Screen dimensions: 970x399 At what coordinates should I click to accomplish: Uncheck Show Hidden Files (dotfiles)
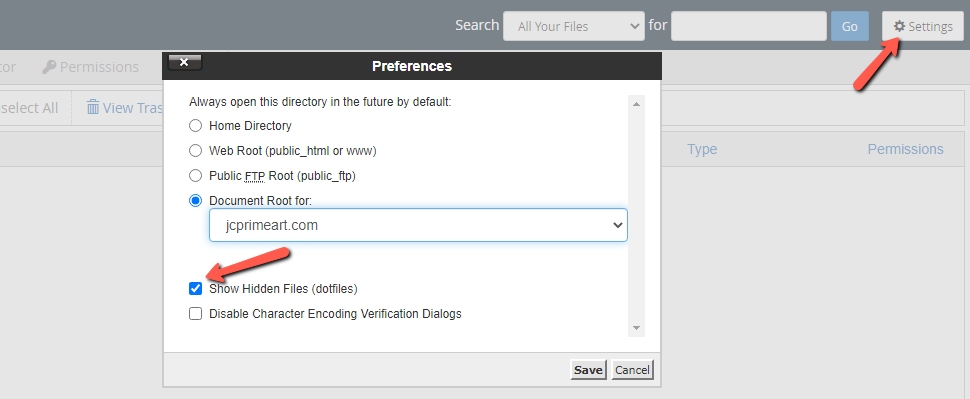195,288
